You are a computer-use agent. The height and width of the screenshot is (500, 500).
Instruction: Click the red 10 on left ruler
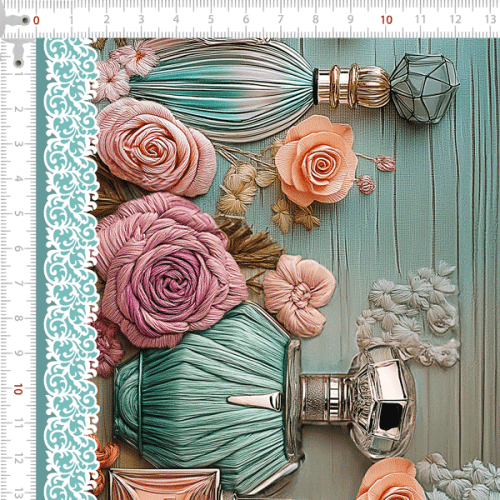point(18,389)
